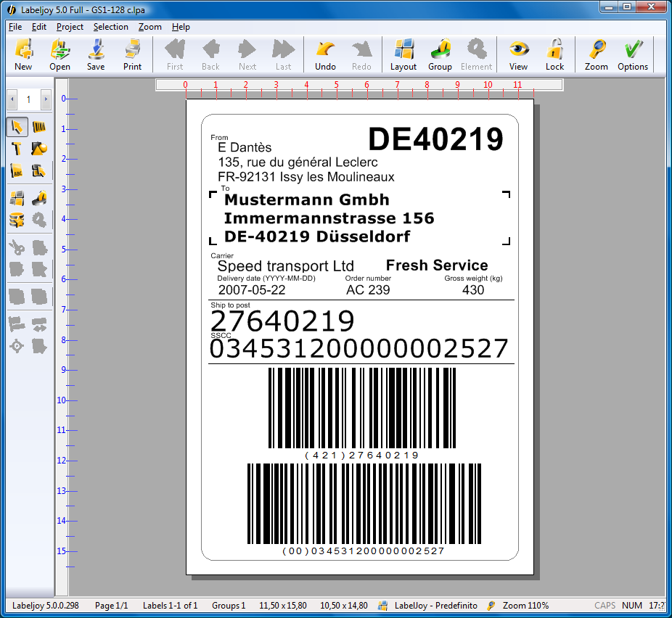Open the File menu
Image resolution: width=672 pixels, height=618 pixels.
click(x=15, y=27)
